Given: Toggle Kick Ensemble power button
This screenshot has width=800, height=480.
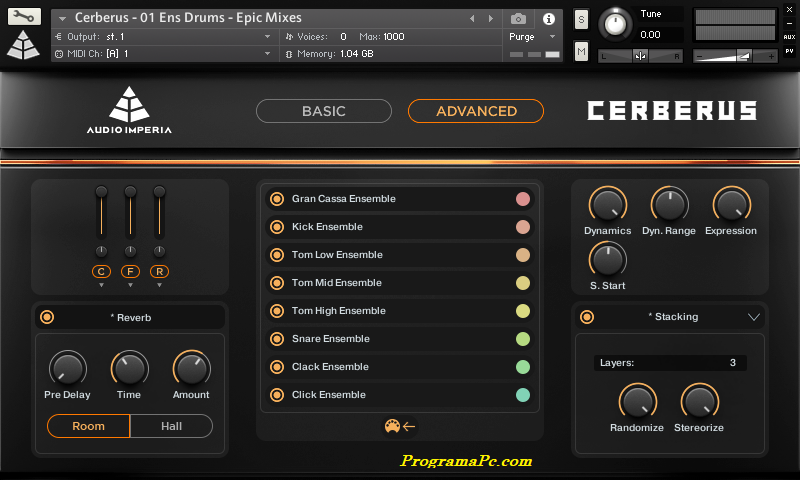Looking at the screenshot, I should click(277, 227).
